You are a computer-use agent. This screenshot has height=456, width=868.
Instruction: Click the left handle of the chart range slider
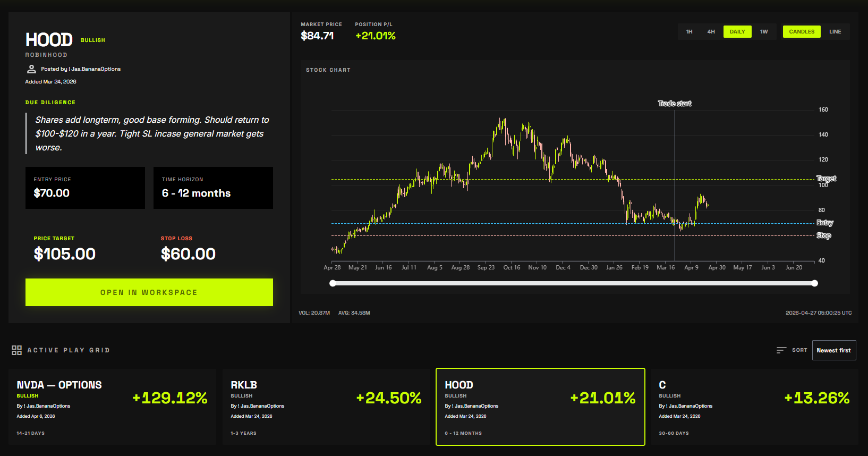click(x=333, y=283)
